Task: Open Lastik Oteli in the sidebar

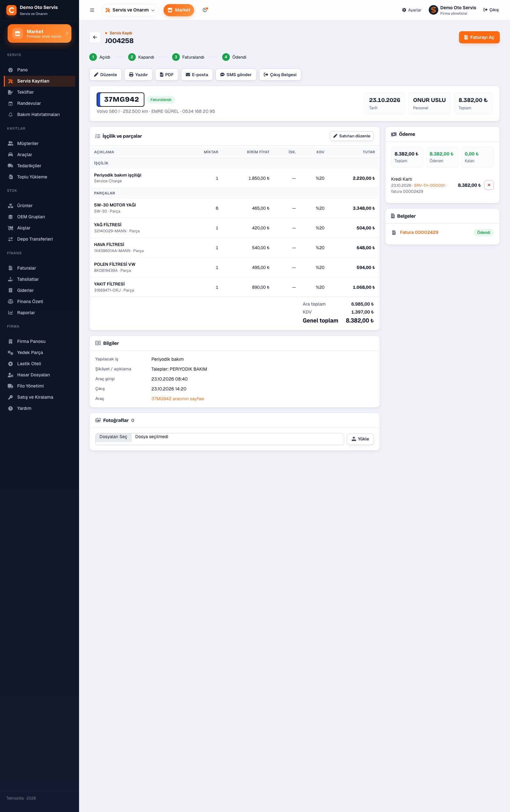Action: pos(40,364)
